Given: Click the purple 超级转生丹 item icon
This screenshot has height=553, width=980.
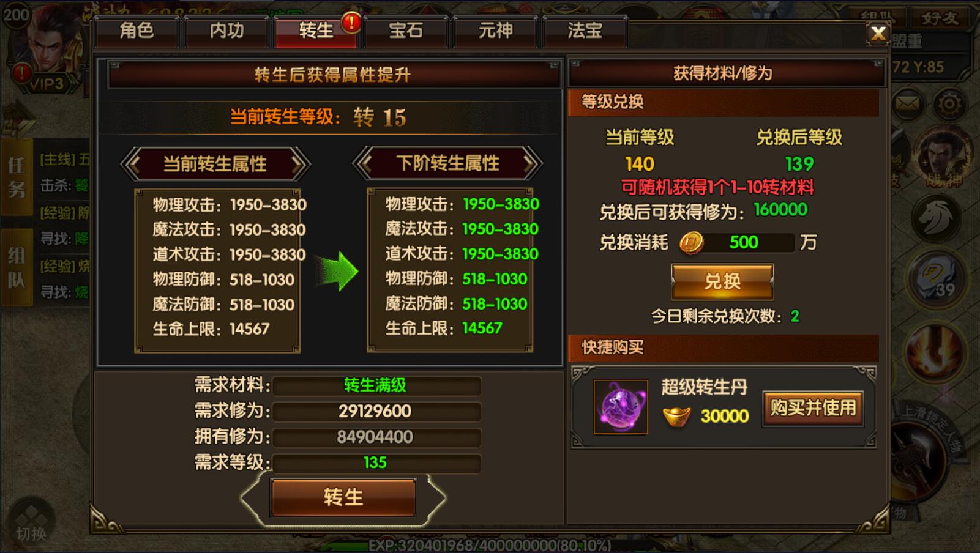Looking at the screenshot, I should click(621, 407).
